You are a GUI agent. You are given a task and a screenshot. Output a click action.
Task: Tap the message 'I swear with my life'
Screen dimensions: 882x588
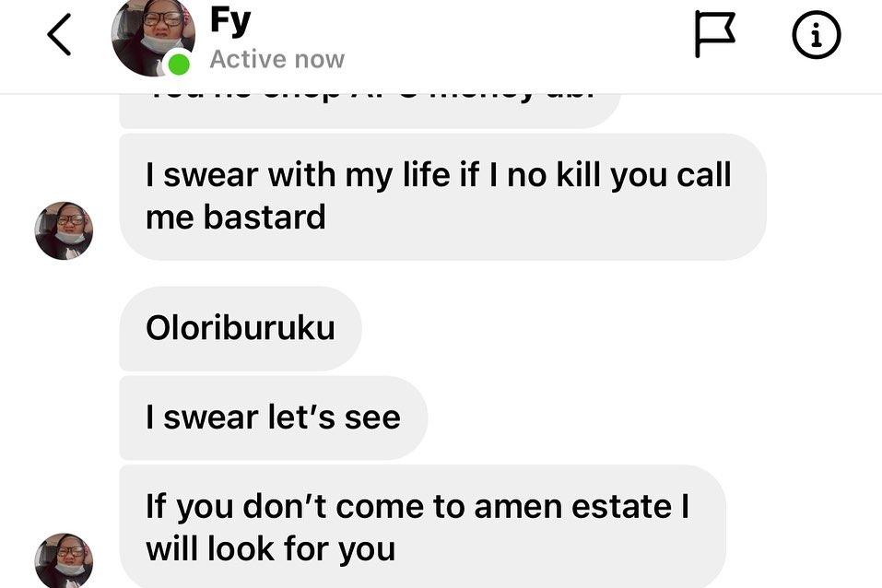tap(442, 197)
